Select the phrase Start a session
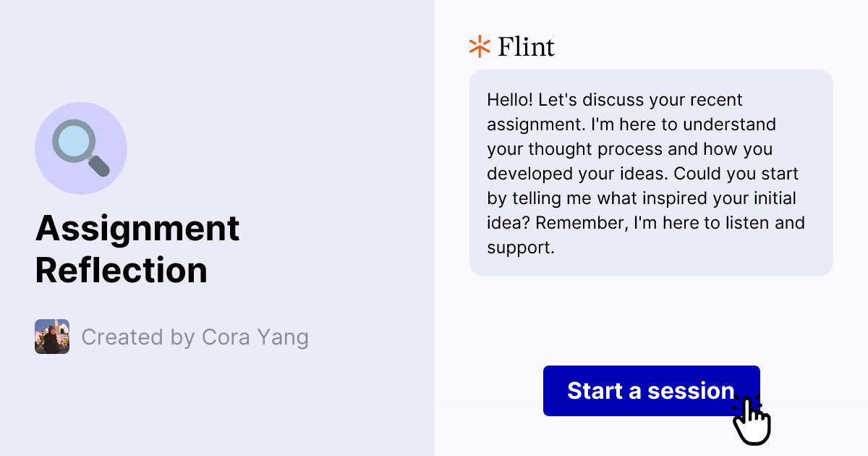The height and width of the screenshot is (456, 868). coord(650,391)
